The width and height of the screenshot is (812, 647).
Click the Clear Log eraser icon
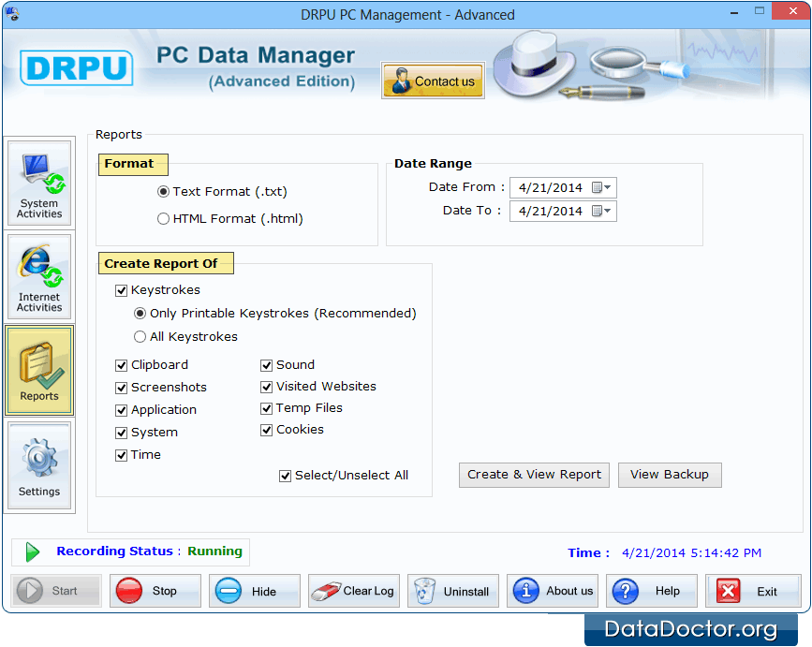click(326, 591)
